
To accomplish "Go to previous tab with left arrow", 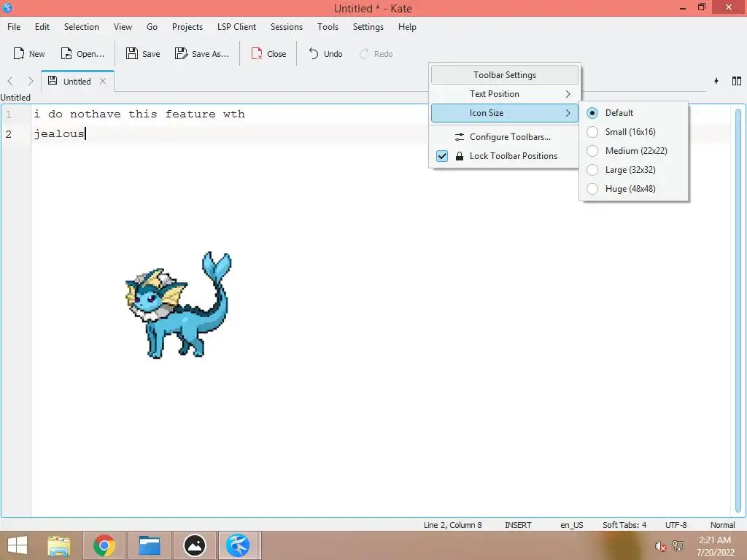I will tap(10, 81).
